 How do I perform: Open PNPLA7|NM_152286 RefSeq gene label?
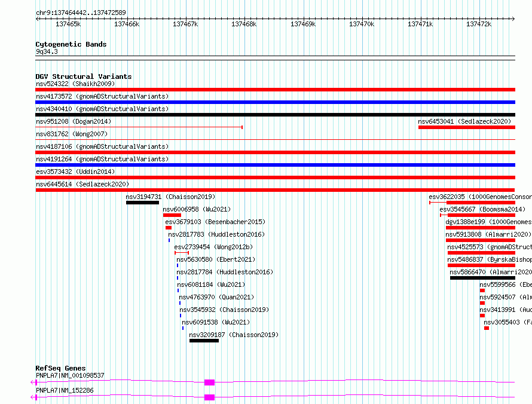(65, 390)
